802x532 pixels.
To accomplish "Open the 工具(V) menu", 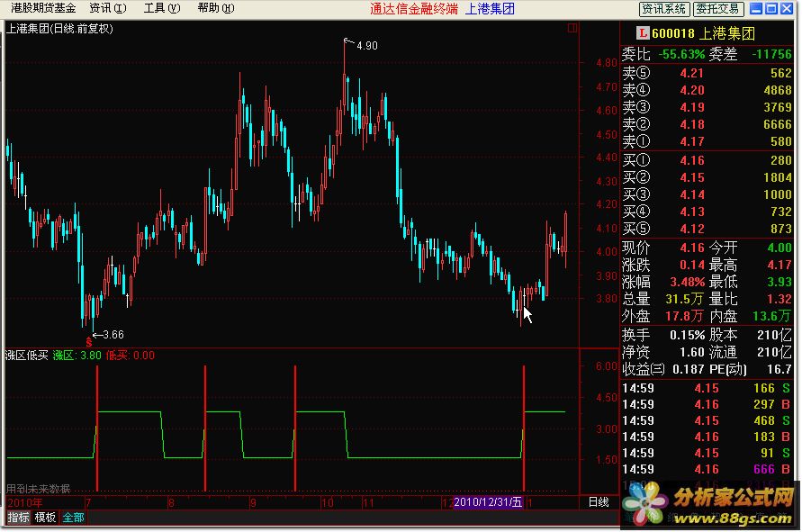I will 162,8.
